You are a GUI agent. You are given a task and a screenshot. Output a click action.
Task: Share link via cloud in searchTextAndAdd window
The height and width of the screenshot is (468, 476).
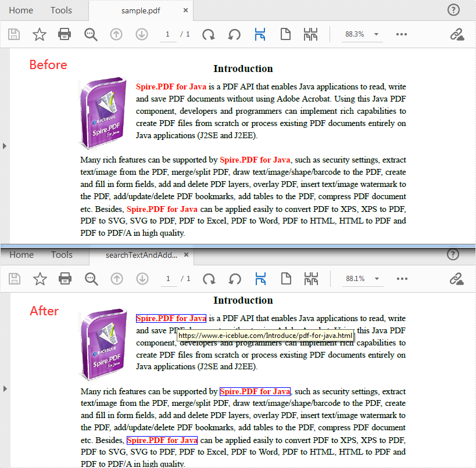click(457, 279)
